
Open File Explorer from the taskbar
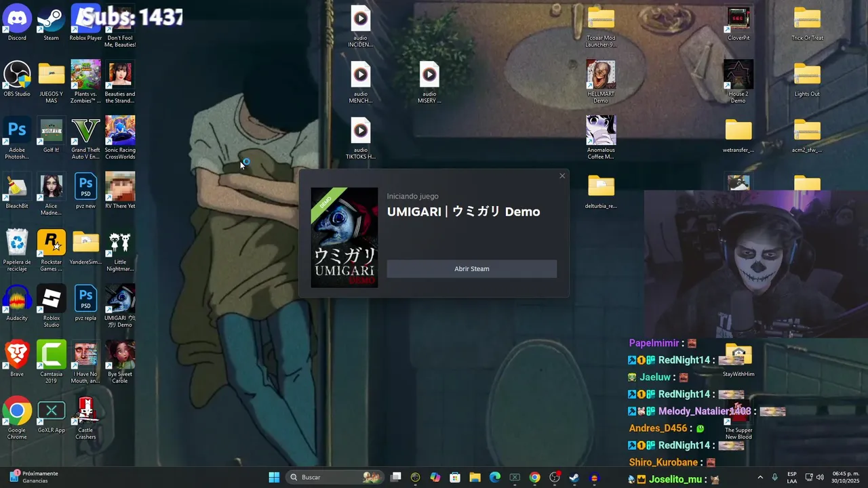(x=475, y=477)
